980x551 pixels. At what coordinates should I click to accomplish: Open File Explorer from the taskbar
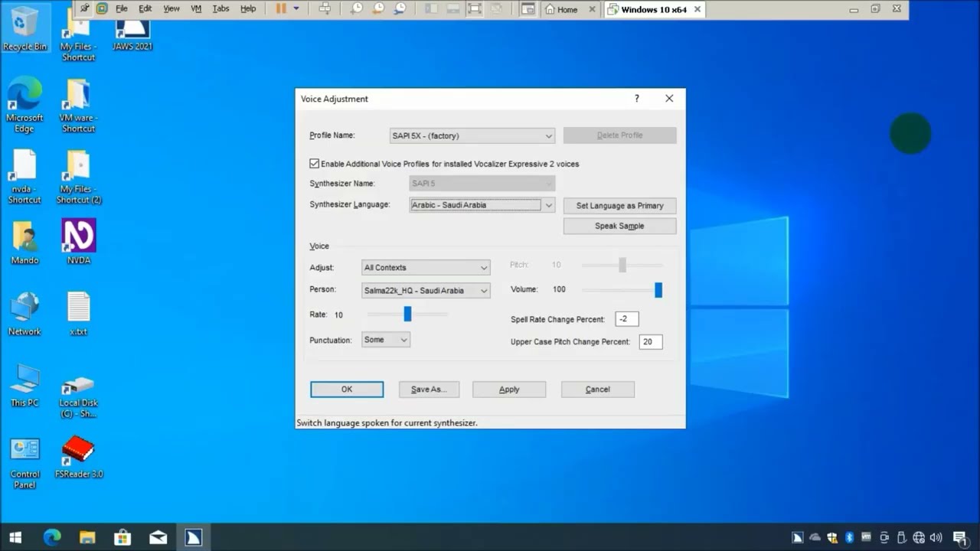coord(87,537)
